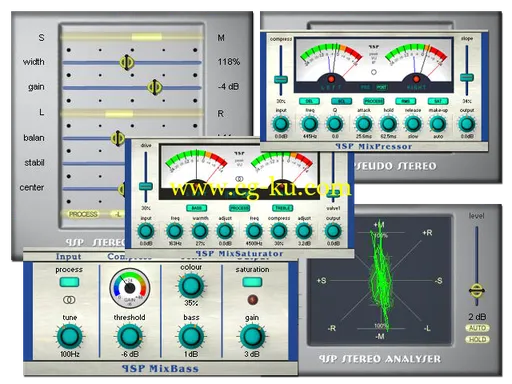Image resolution: width=512 pixels, height=384 pixels.
Task: Click the Q knob in MixPressor
Action: [x=335, y=124]
